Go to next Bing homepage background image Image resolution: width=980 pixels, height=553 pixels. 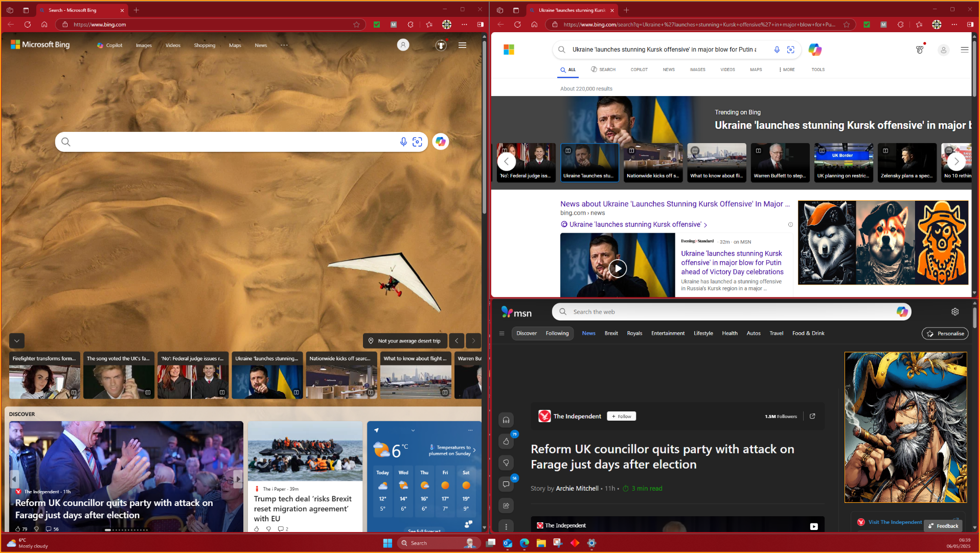pyautogui.click(x=473, y=341)
